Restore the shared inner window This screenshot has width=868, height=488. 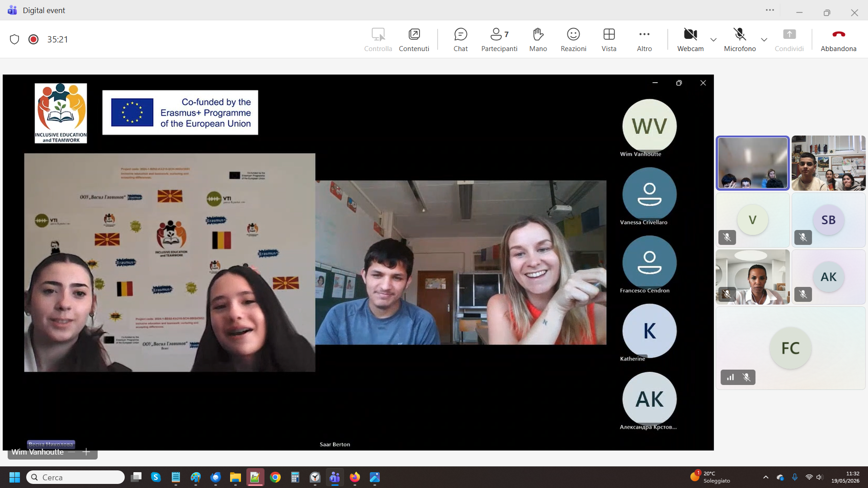(x=679, y=83)
